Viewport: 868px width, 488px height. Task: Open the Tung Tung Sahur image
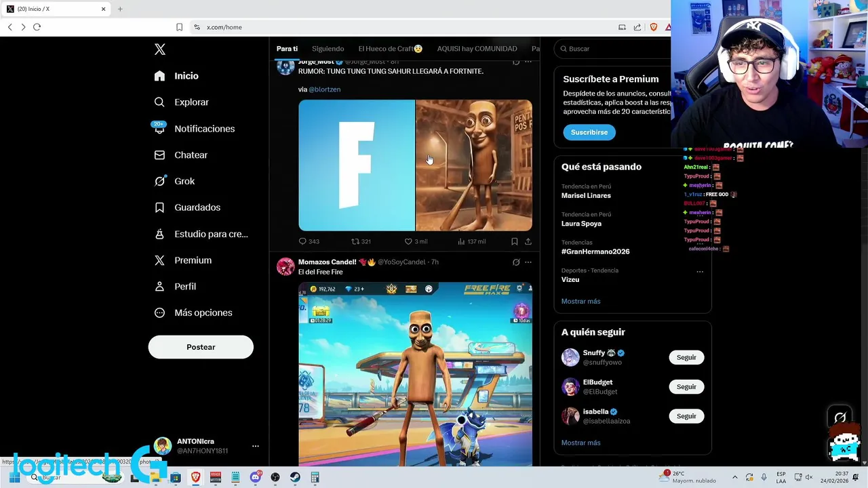[x=474, y=165]
